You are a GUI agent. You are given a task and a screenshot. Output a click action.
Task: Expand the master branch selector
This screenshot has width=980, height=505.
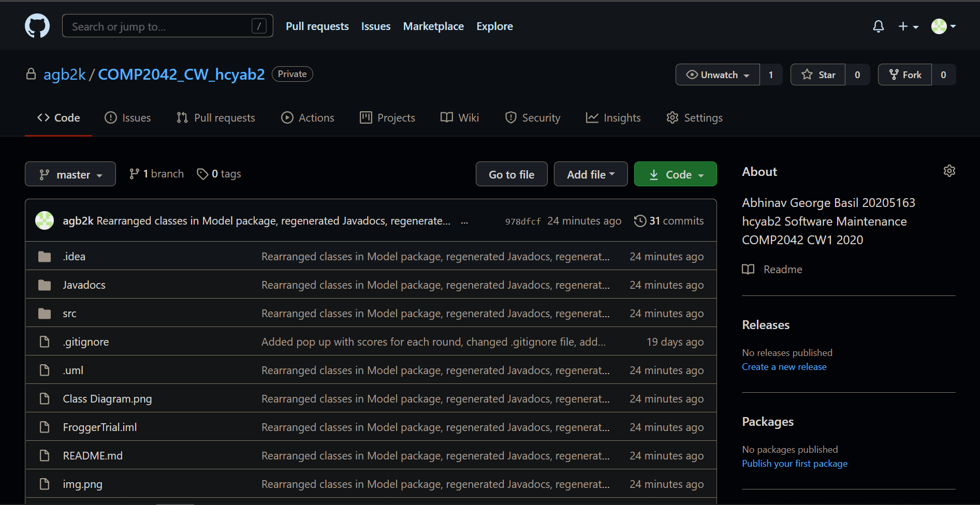(x=70, y=174)
